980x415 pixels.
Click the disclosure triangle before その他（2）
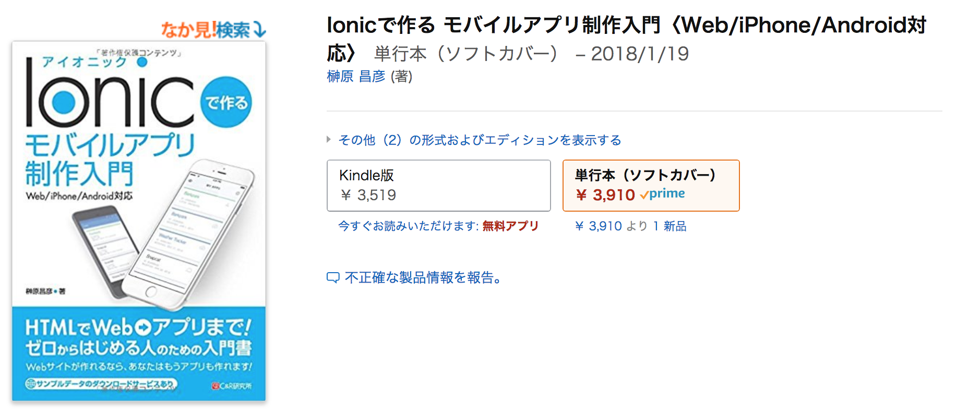point(328,139)
